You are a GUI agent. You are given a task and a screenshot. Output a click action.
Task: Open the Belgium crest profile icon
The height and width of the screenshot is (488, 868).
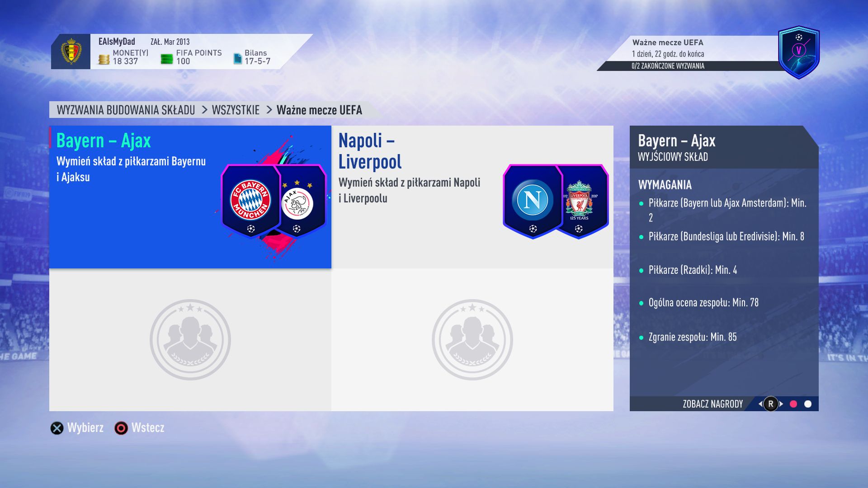tap(71, 51)
